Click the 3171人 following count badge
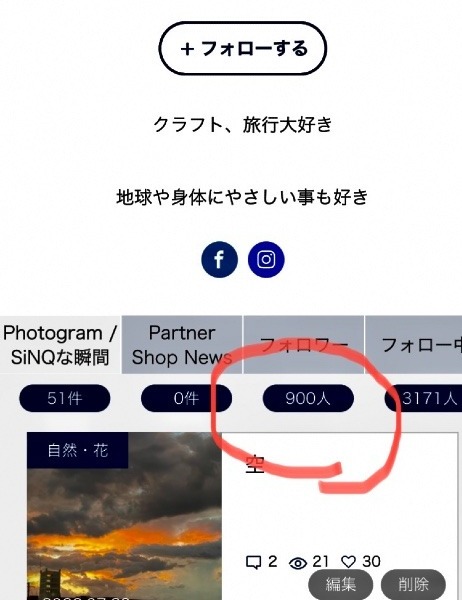The height and width of the screenshot is (600, 462). [x=423, y=398]
